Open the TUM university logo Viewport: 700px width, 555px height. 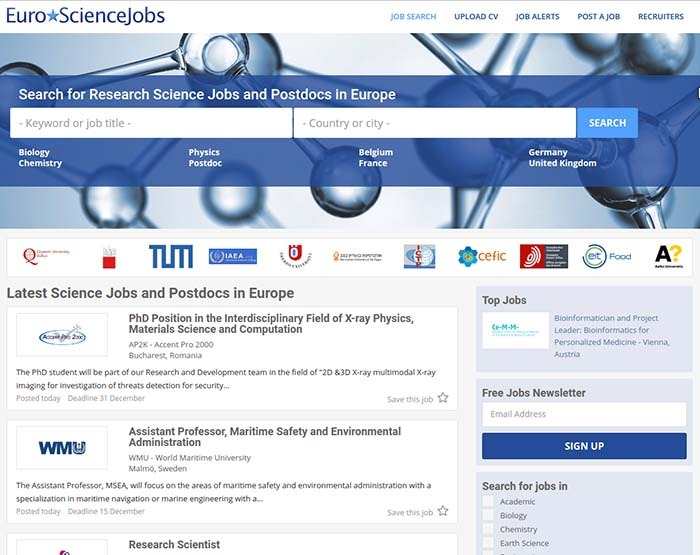pyautogui.click(x=170, y=256)
